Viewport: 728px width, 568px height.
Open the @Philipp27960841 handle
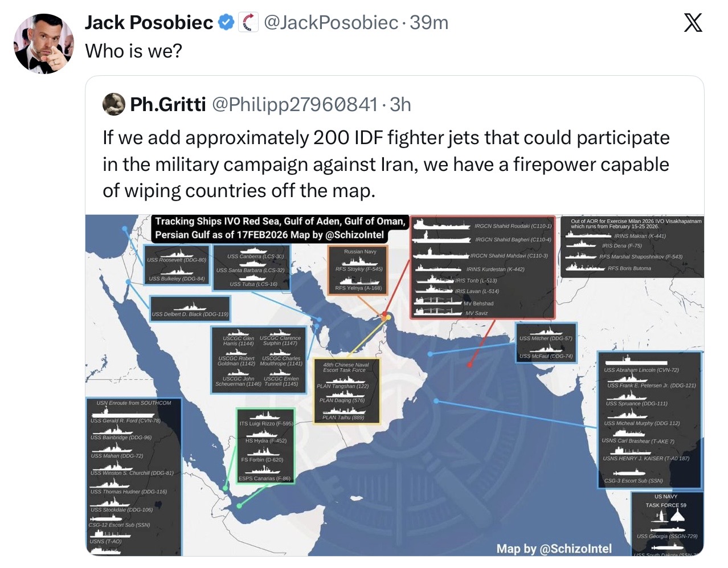point(295,104)
